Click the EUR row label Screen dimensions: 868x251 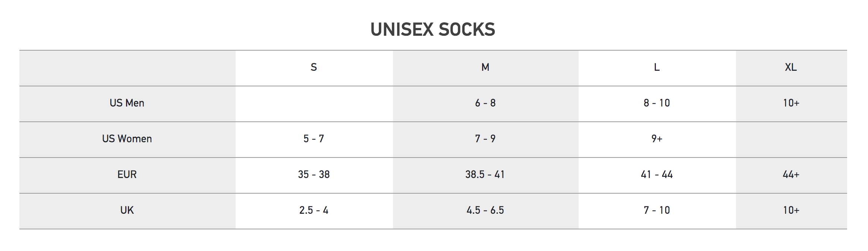click(127, 175)
